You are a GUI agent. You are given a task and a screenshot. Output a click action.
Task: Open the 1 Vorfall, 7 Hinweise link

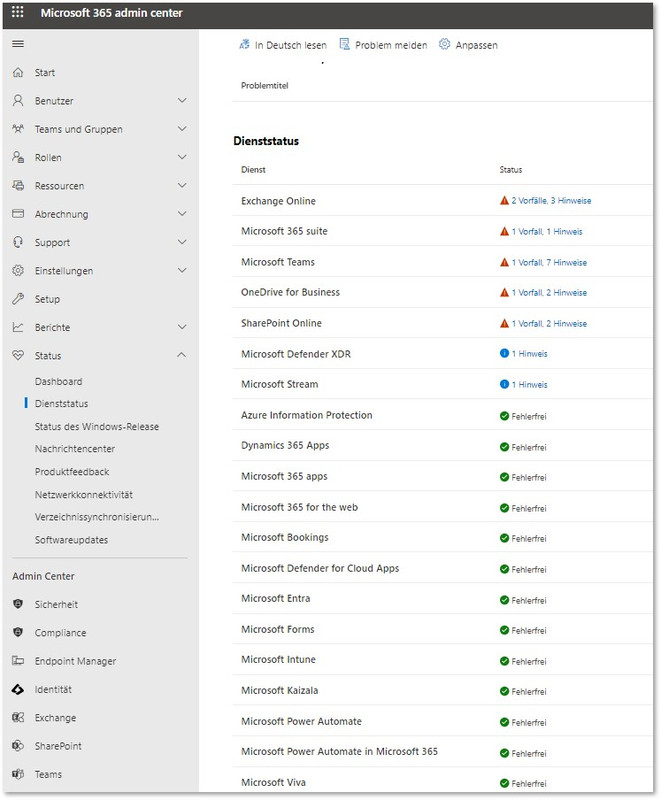549,262
